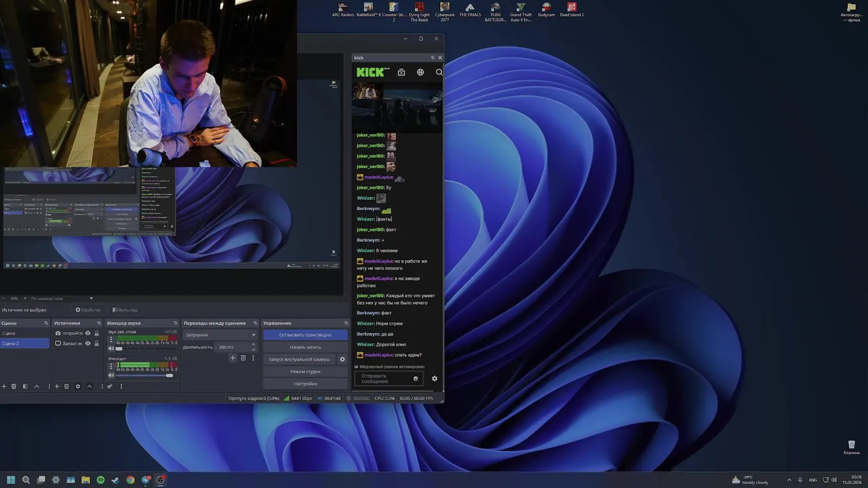
Task: Click the Фильтры button
Action: click(125, 310)
